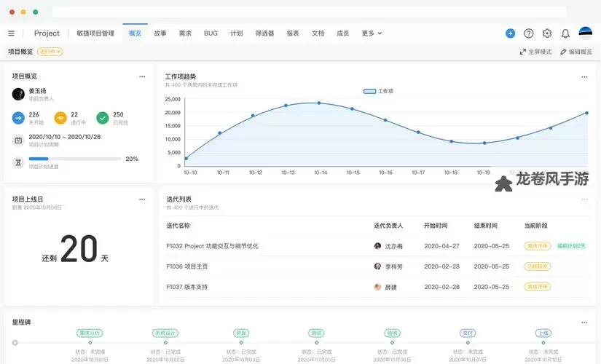Click the 敏捷项目管理 project name
The image size is (601, 364).
[x=95, y=33]
